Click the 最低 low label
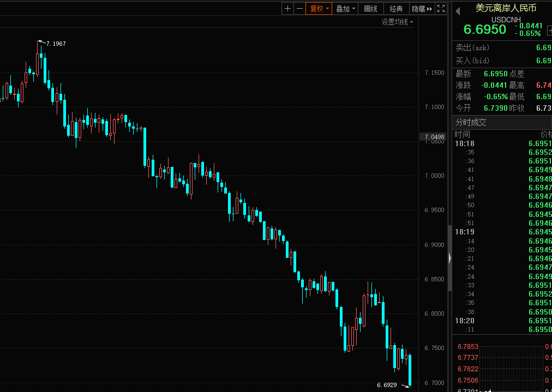This screenshot has width=552, height=392. pos(517,97)
